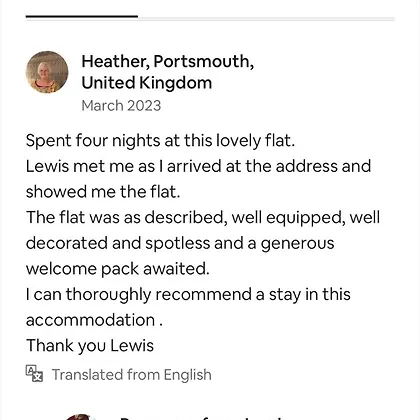Select the grey inactive section of tab bar
420x420 pixels.
pos(266,19)
